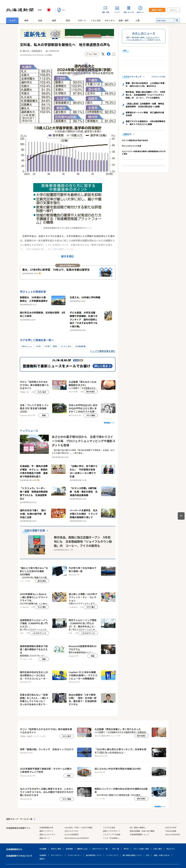
Task: Click 学びｅｙｅの関連記事 heading
Action: pos(33,292)
